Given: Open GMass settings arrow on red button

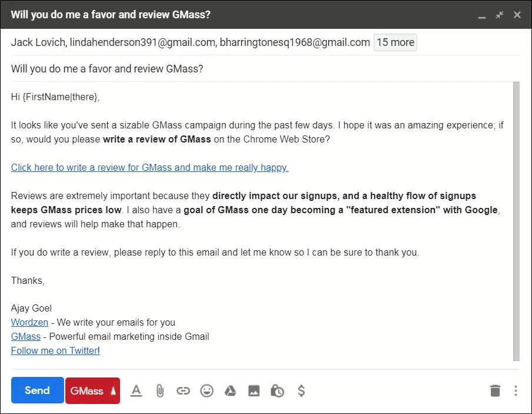Looking at the screenshot, I should pos(114,390).
